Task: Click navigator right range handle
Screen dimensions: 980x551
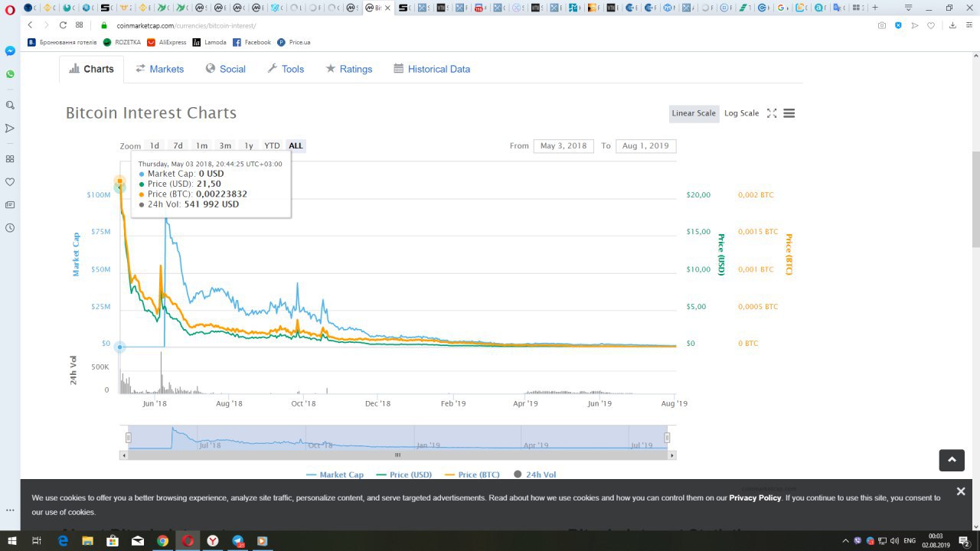Action: (x=667, y=438)
